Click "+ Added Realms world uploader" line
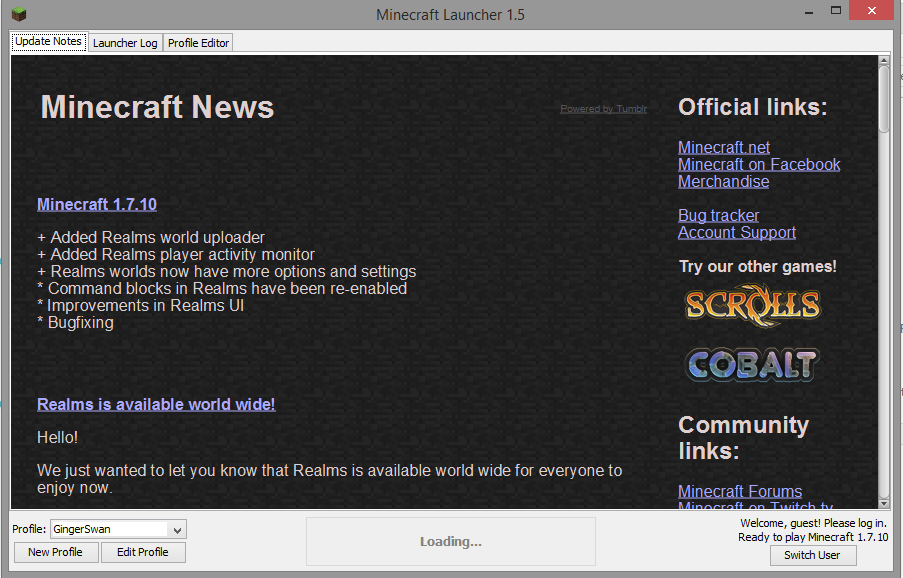The width and height of the screenshot is (903, 578). pos(151,237)
